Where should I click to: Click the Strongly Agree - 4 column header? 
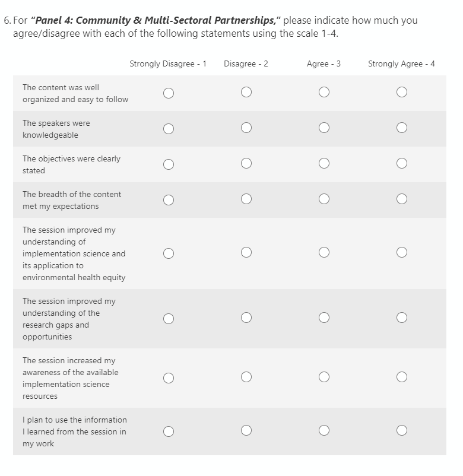pos(401,64)
